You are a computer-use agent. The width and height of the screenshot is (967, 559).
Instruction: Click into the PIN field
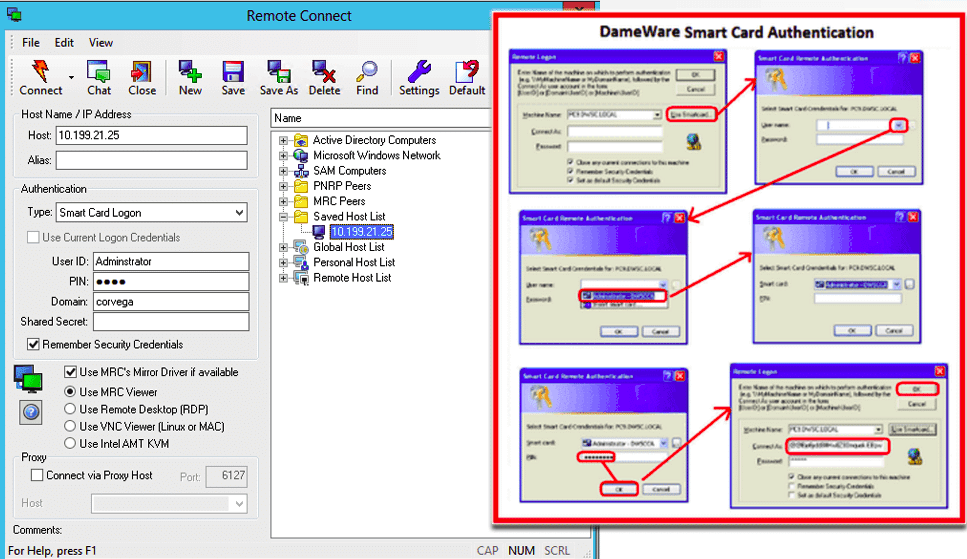point(171,281)
